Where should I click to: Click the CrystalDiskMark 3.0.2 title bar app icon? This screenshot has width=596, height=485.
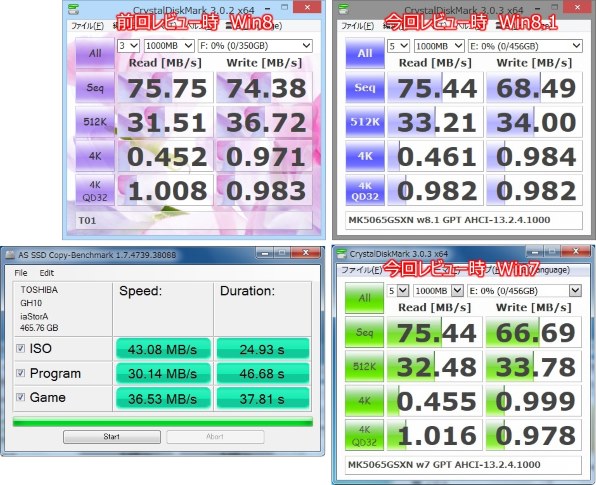pyautogui.click(x=73, y=9)
